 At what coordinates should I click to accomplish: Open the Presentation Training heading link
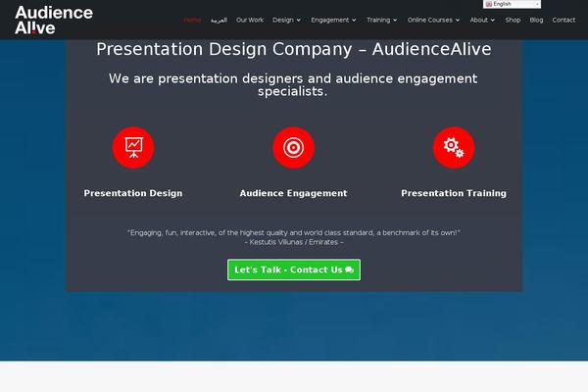pyautogui.click(x=454, y=193)
